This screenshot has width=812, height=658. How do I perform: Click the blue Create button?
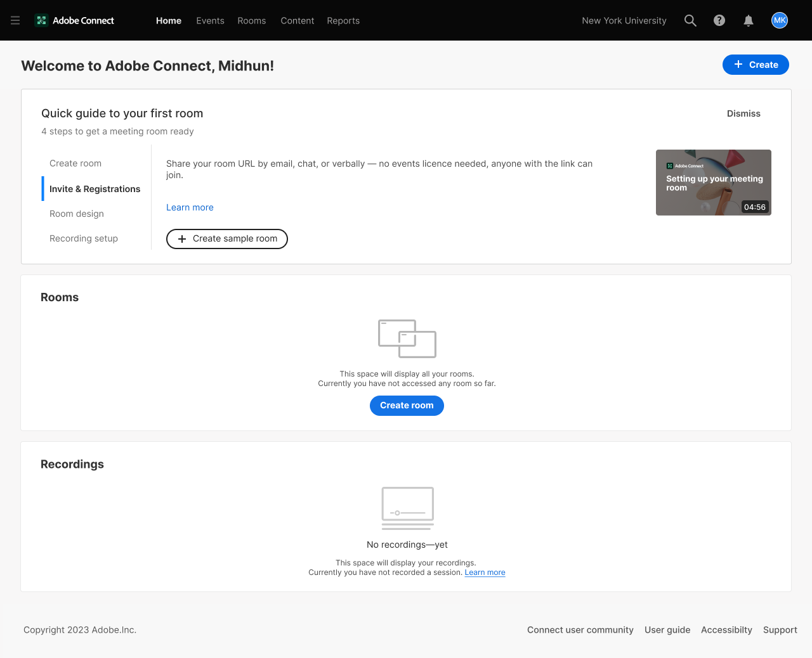(x=756, y=65)
